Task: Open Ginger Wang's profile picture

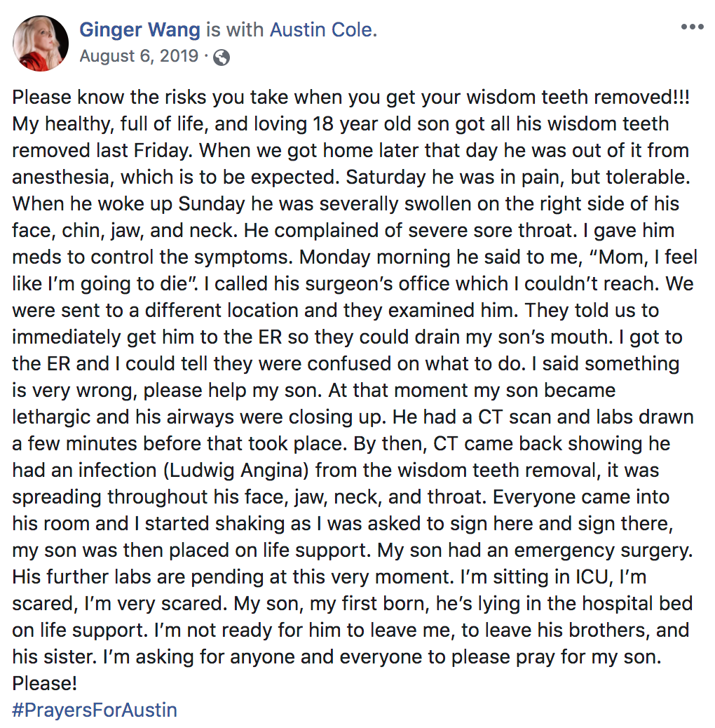Action: [41, 43]
